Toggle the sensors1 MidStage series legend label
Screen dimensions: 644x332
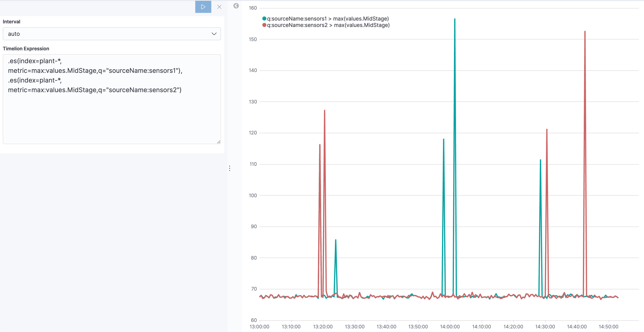click(x=328, y=19)
